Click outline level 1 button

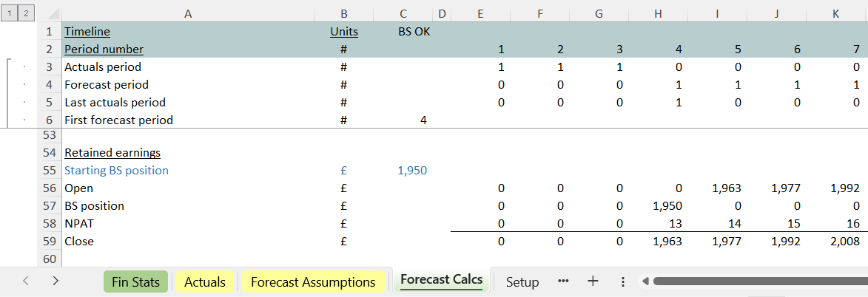(8, 13)
